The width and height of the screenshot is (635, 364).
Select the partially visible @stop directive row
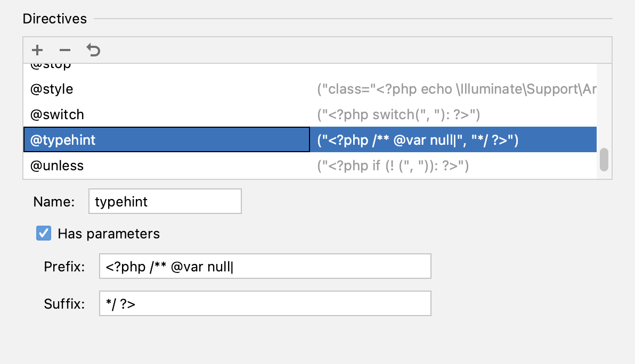pos(310,67)
